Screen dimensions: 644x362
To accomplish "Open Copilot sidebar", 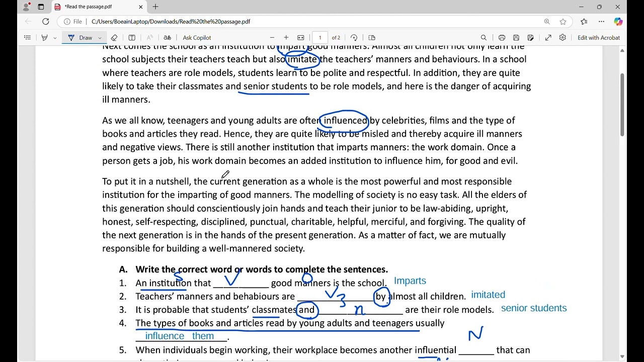I will pyautogui.click(x=618, y=22).
